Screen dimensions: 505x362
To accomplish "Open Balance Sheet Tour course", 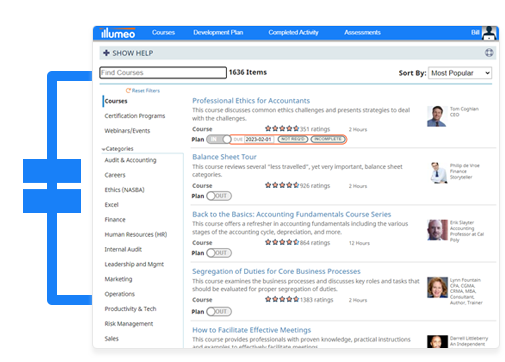I will (x=224, y=157).
